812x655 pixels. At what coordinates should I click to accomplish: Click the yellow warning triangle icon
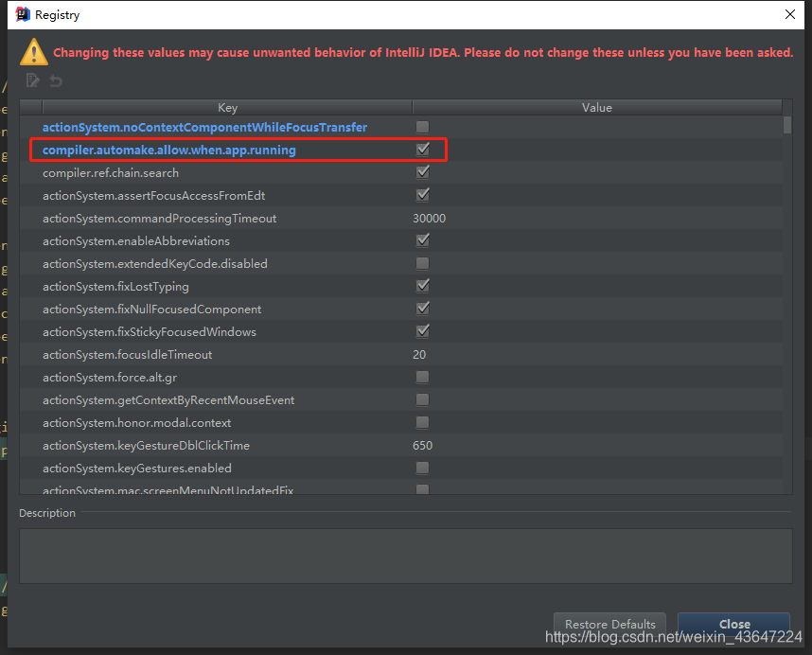pyautogui.click(x=34, y=52)
